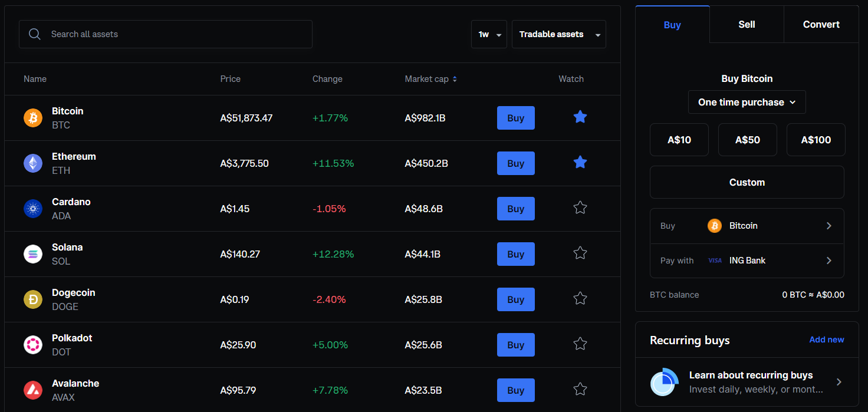Viewport: 868px width, 412px height.
Task: Click the Buy button for Polkadot
Action: coord(516,345)
